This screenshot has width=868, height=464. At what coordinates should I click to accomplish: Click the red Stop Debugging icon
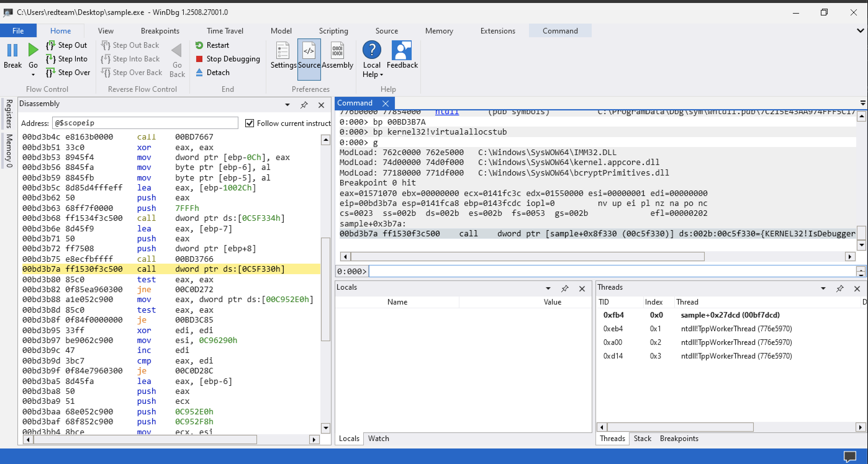(199, 59)
